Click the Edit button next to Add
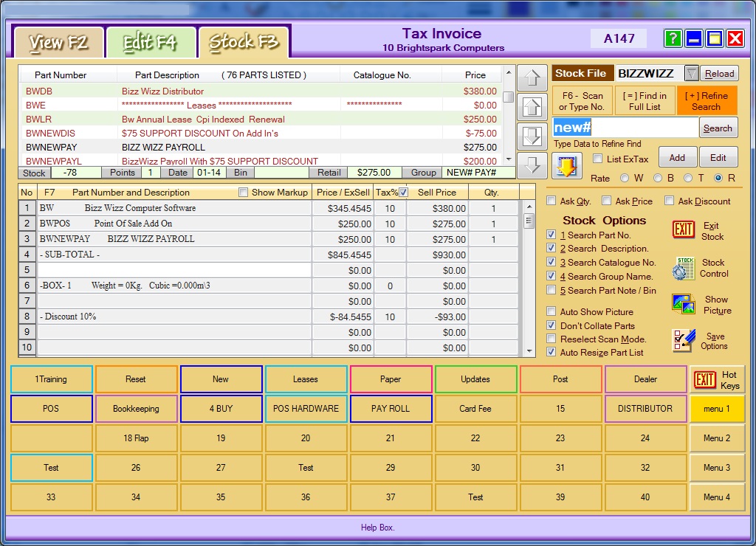The width and height of the screenshot is (756, 546). point(718,158)
